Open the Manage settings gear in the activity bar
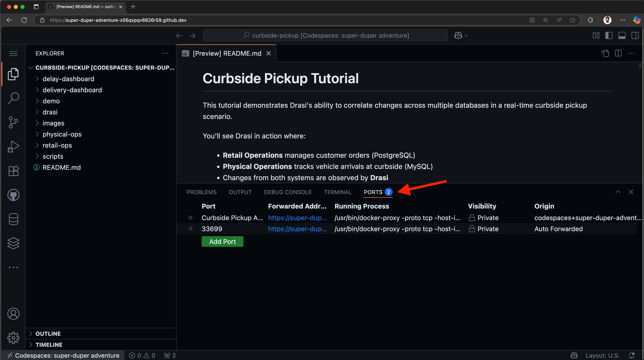644x360 pixels. [13, 338]
